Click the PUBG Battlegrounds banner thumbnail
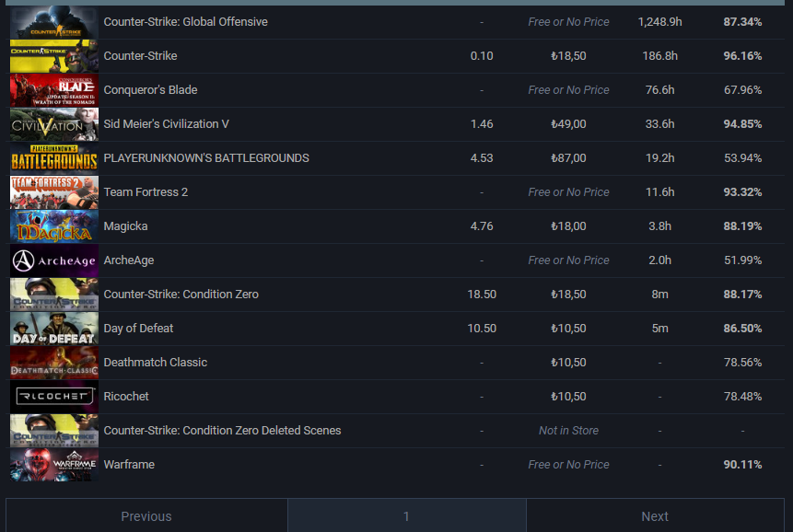The image size is (793, 532). pos(54,158)
